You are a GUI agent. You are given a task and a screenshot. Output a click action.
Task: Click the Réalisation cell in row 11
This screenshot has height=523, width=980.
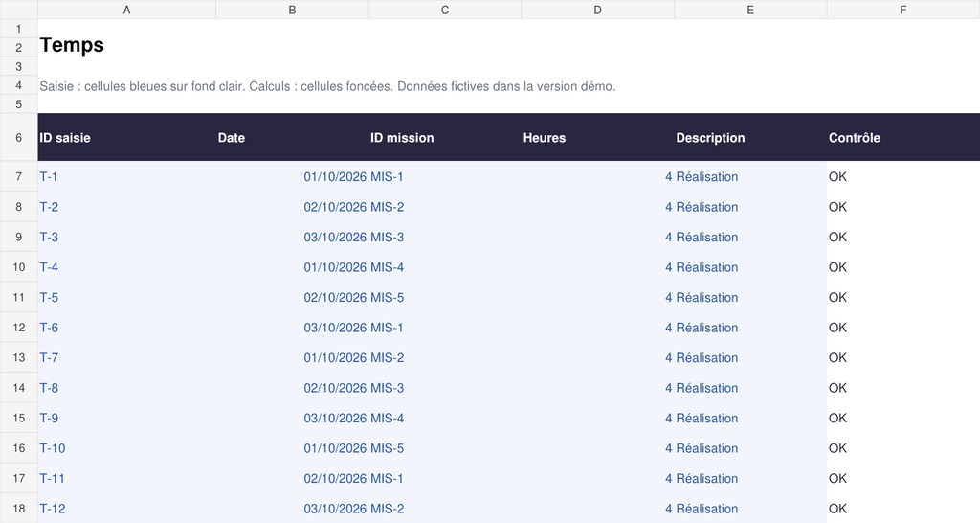[x=750, y=297]
